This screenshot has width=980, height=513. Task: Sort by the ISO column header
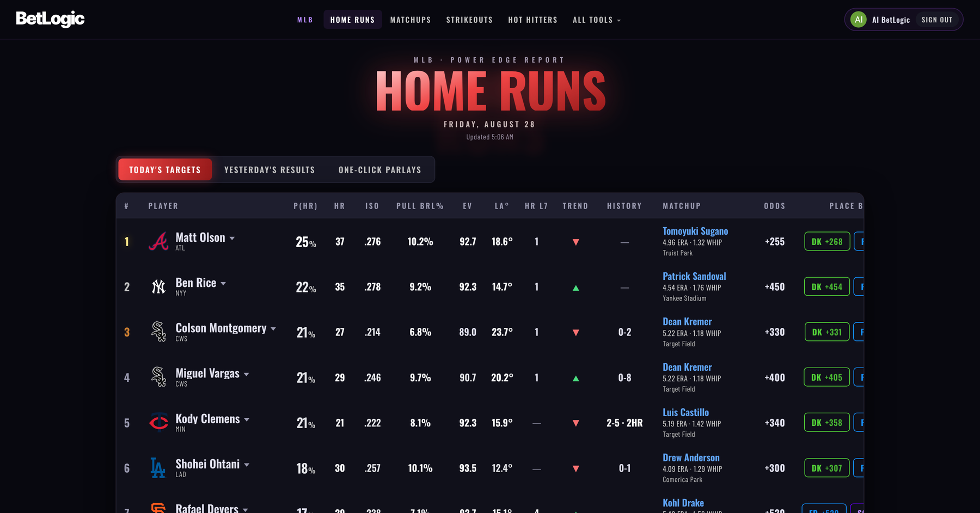[372, 206]
